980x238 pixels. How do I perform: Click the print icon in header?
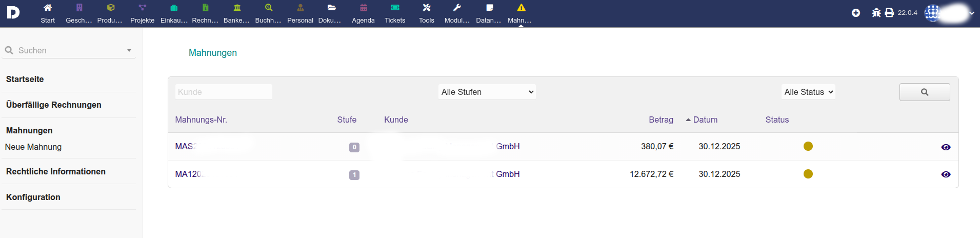889,13
